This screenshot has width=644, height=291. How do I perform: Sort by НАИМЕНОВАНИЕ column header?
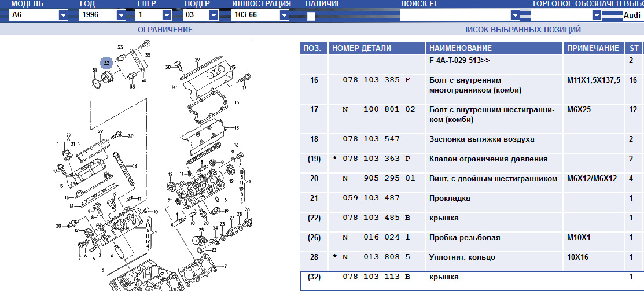(x=494, y=48)
